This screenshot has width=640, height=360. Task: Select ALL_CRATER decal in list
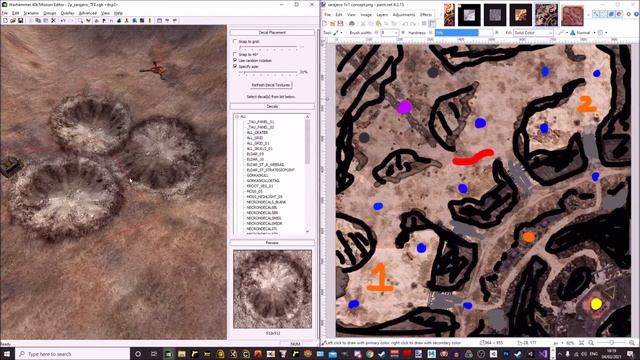click(257, 133)
